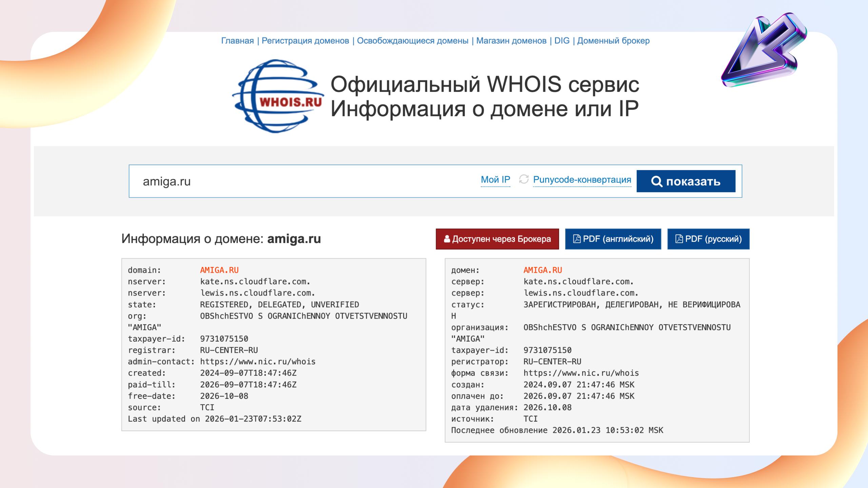Click the magnifier icon on показать button

656,181
